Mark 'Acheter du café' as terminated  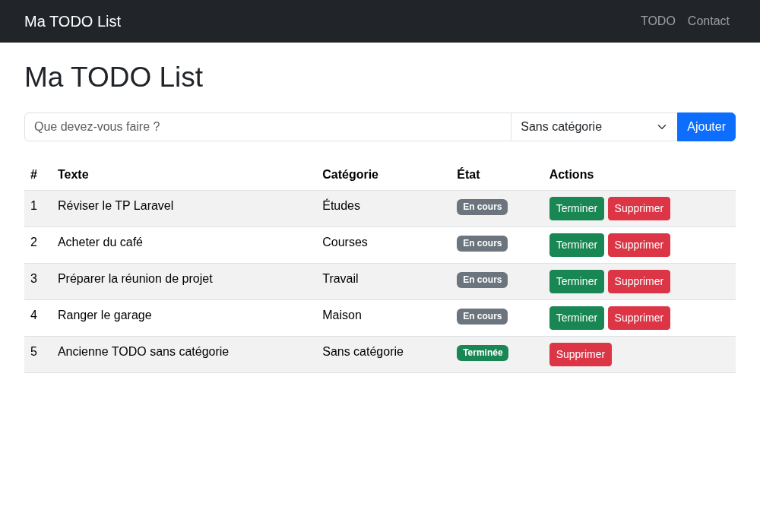coord(577,245)
